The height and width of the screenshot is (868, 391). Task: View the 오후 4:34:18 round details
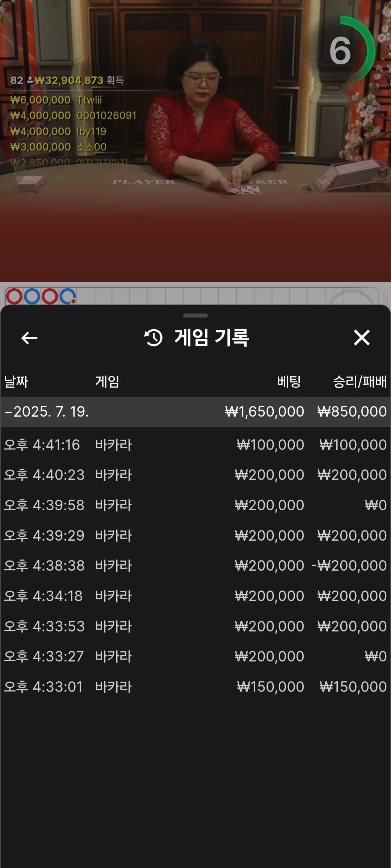click(x=195, y=596)
